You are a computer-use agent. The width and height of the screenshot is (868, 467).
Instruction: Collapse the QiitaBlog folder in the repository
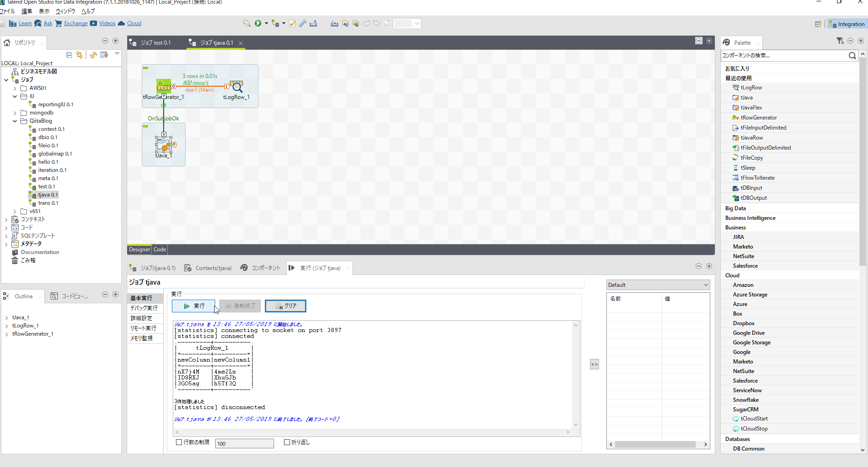pos(15,121)
